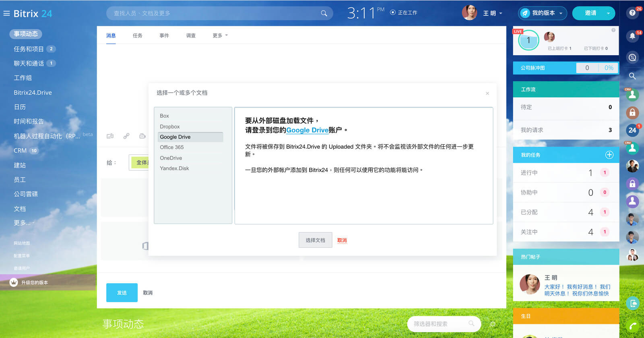Open 网站地图 in the left menu
Viewport: 644px width, 338px height.
click(22, 243)
